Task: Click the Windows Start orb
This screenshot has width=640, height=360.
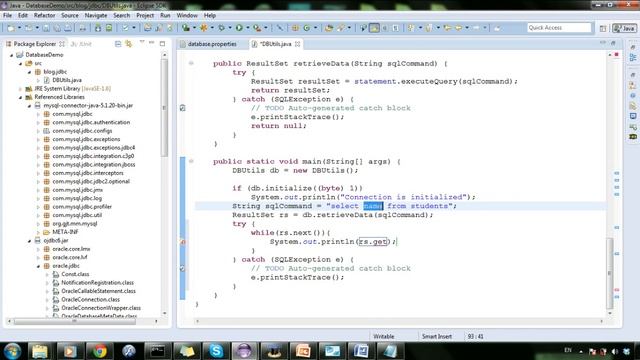Action: tap(13, 351)
